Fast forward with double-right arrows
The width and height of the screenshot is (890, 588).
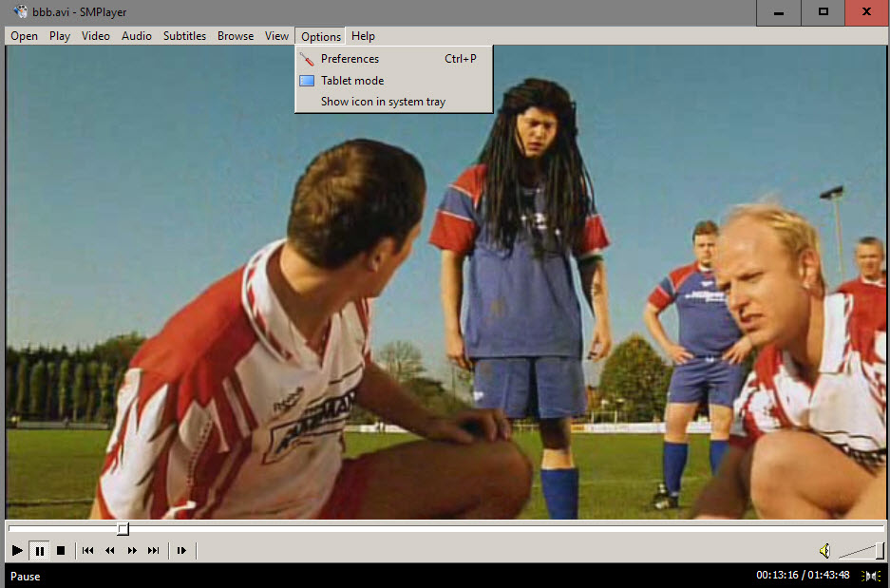click(132, 550)
